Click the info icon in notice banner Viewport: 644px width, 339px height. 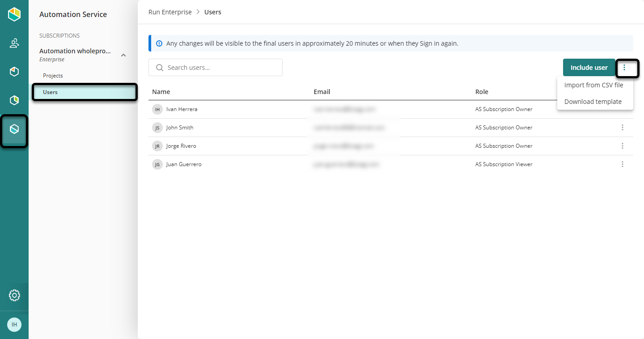click(159, 43)
